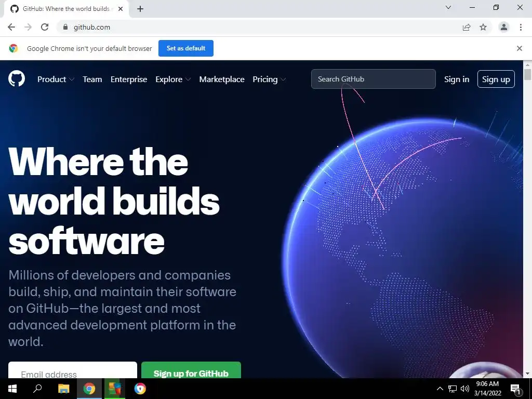Screen dimensions: 532x399
Task: Go back with browser back arrow
Action: (x=11, y=27)
